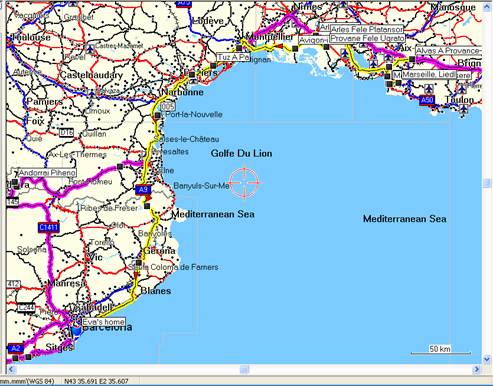Image resolution: width=493 pixels, height=386 pixels.
Task: Click the A9 highway shield icon
Action: pos(143,190)
